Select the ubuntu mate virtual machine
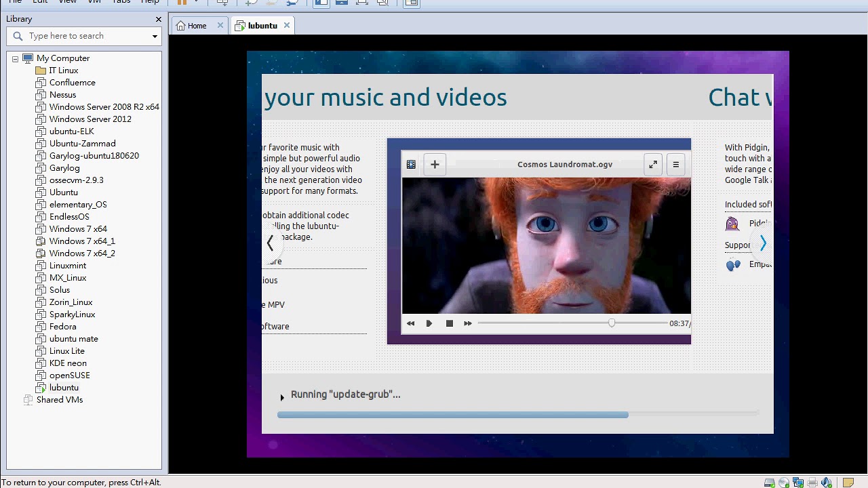This screenshot has width=868, height=488. [x=73, y=339]
